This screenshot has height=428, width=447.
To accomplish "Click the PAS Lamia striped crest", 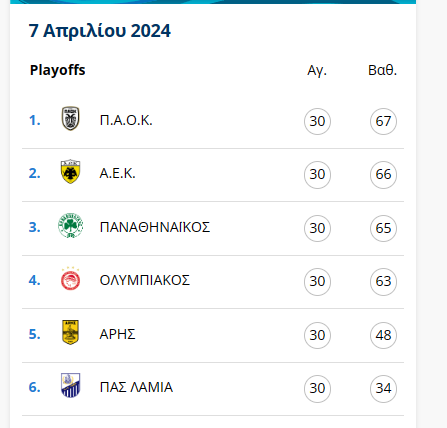I will 70,385.
